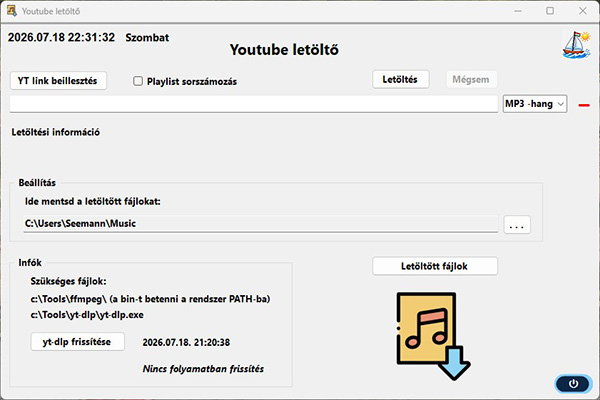Click the c:\Tools\ffmpeg\ path line
Viewport: 600px width, 400px height.
tap(150, 299)
